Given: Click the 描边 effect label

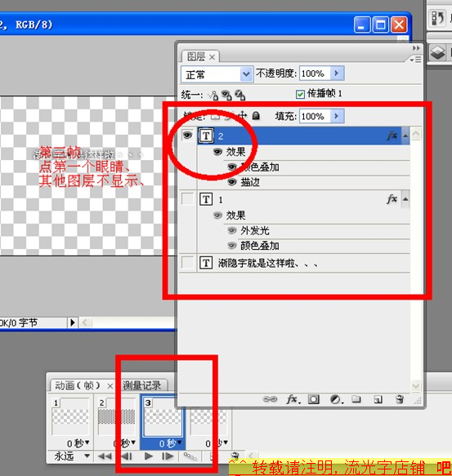Looking at the screenshot, I should click(x=250, y=182).
